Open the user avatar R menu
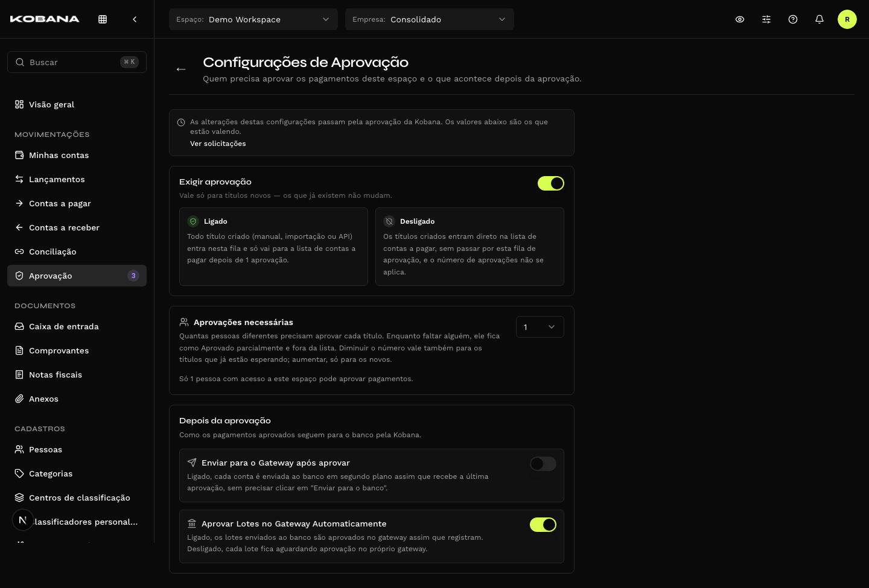 pos(847,19)
